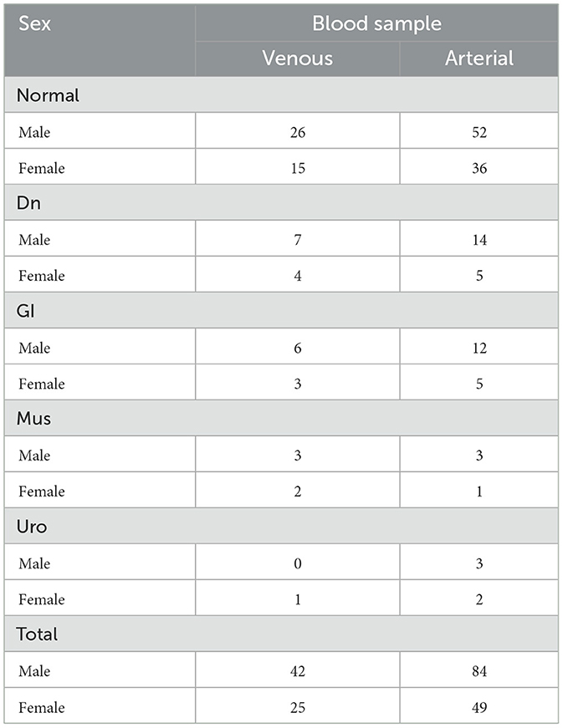The height and width of the screenshot is (728, 563).
Task: Click Uro Male venous value 0
Action: coord(297,563)
